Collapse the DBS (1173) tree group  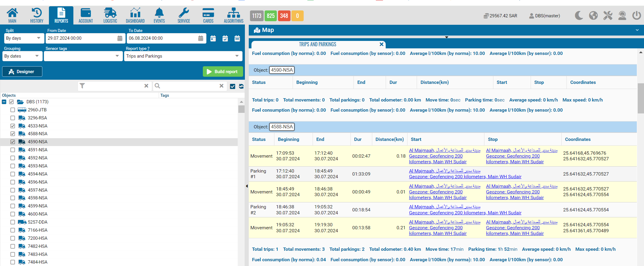tap(4, 102)
